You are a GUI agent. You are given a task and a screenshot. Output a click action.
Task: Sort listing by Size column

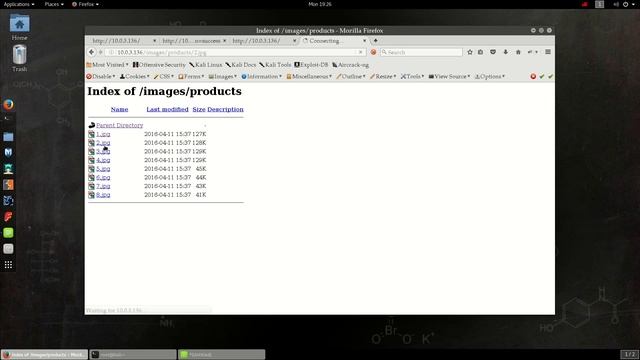tap(199, 109)
